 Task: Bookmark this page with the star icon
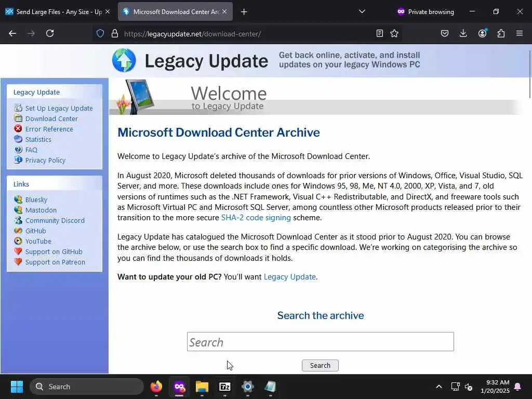394,34
